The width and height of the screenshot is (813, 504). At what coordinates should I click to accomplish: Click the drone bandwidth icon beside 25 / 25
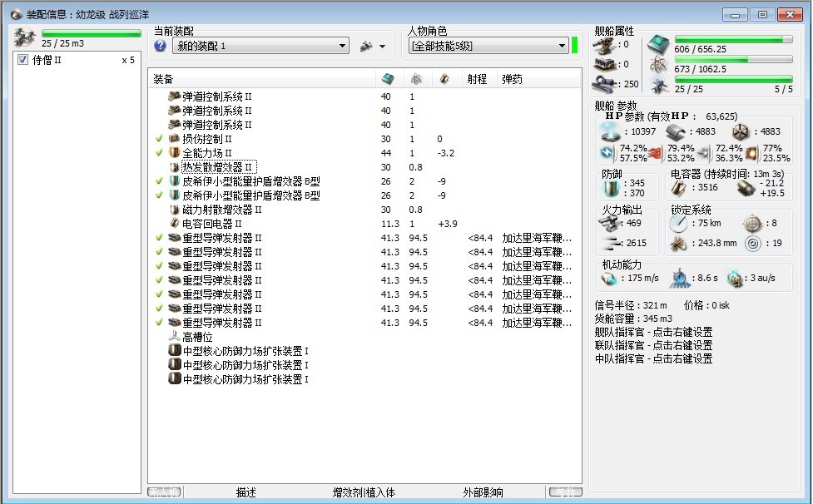(x=660, y=85)
